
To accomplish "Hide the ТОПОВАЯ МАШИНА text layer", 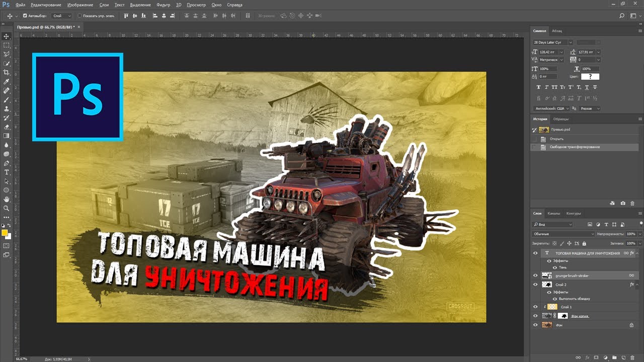I will click(x=535, y=253).
